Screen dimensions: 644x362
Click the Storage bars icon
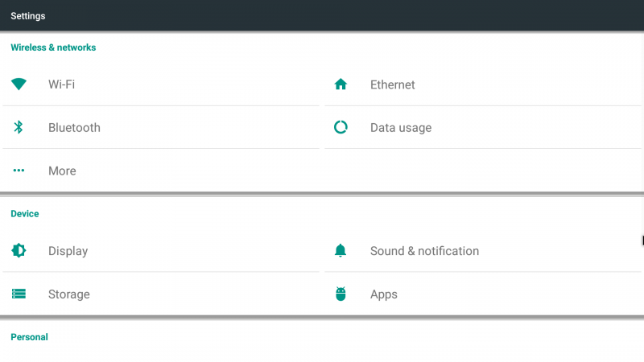coord(19,294)
